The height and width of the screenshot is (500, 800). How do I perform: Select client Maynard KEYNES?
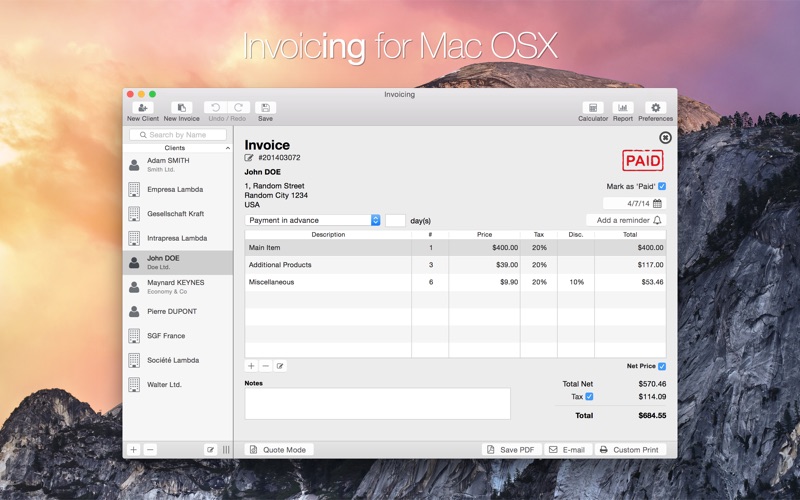coord(178,287)
